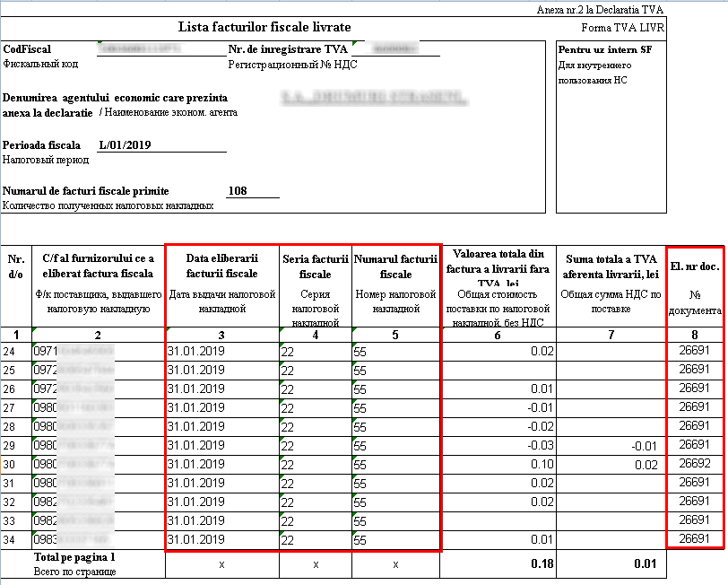Select the invoice count value "108"

point(238,191)
